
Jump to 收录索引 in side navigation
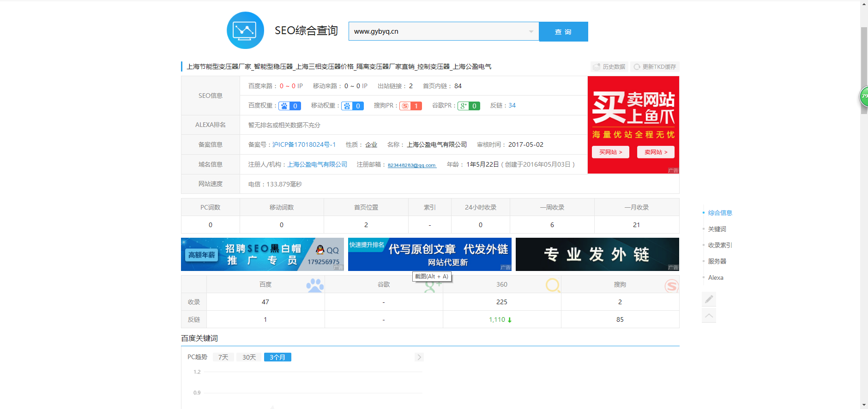[720, 245]
